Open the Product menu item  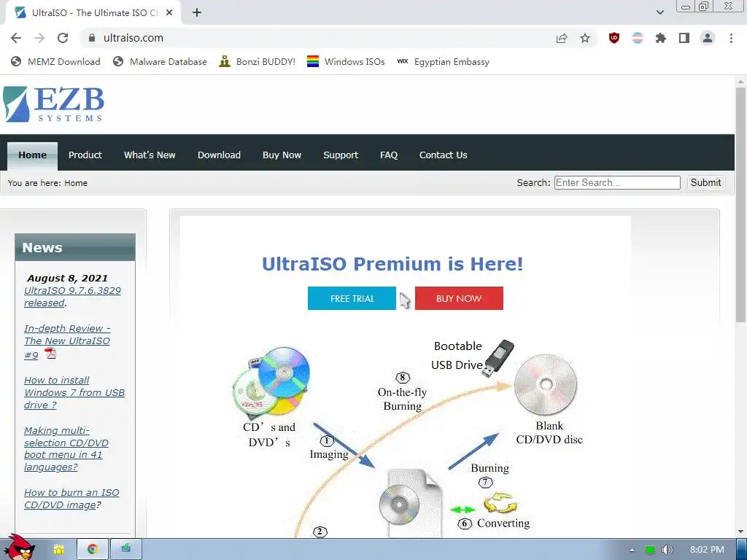point(85,155)
